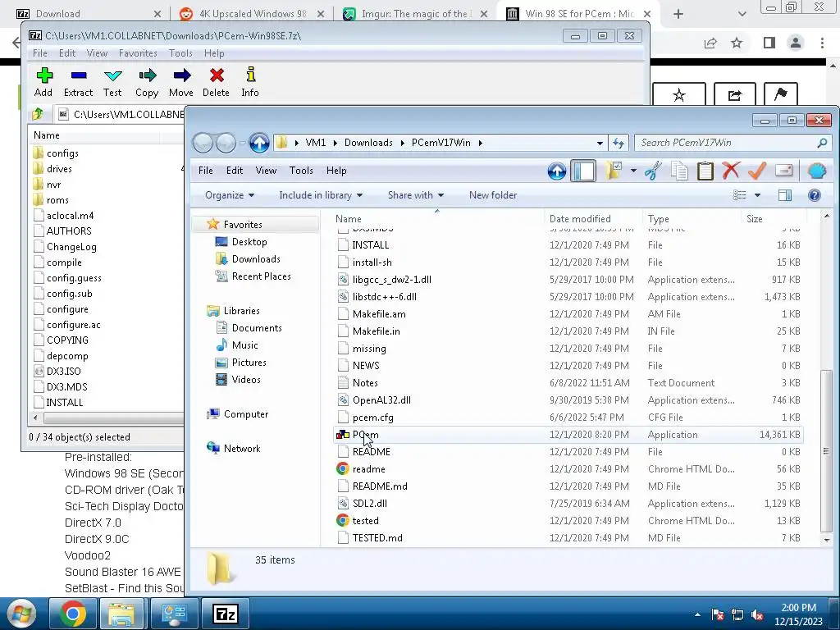Image resolution: width=840 pixels, height=630 pixels.
Task: Click the scissors Cut icon in Explorer toolbar
Action: (x=652, y=171)
